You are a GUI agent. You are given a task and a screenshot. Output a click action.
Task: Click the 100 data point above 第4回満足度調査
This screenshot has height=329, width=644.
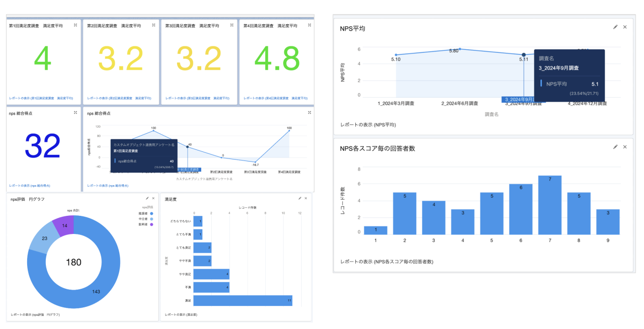(289, 131)
